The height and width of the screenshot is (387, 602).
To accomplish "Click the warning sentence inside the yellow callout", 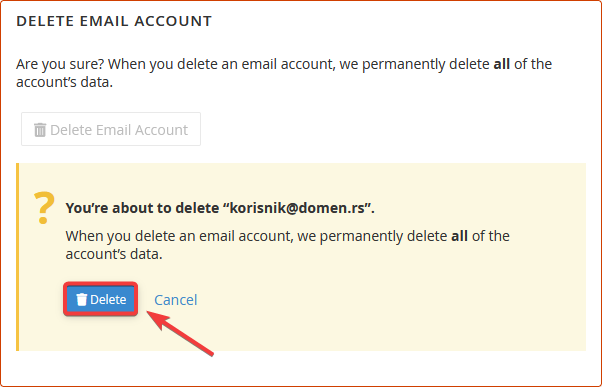I will [287, 245].
